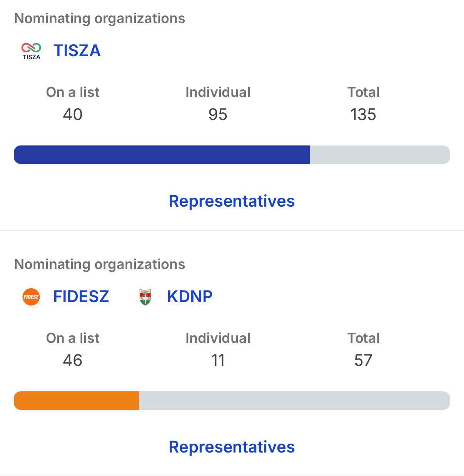Click the orange FIDESZ logo icon
Viewport: 464px width, 476px height.
pos(31,297)
